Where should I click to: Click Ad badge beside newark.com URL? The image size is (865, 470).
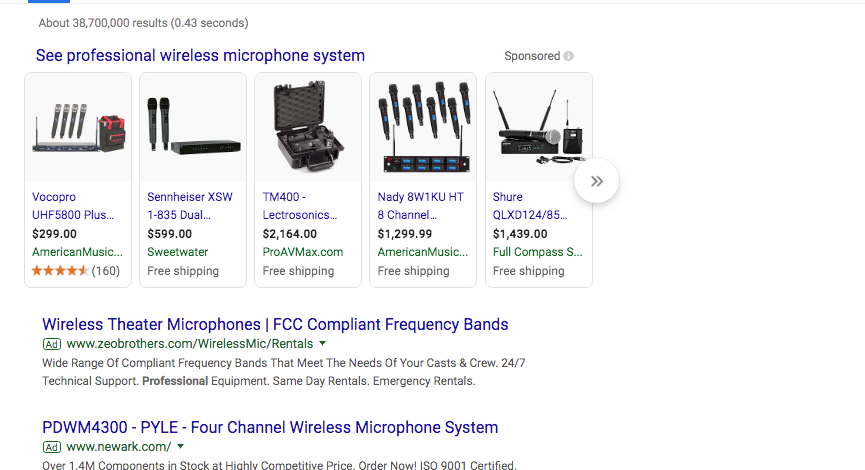[x=52, y=447]
